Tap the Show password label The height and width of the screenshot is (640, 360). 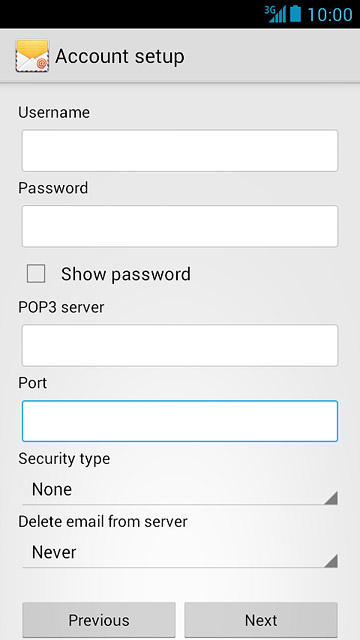click(x=126, y=274)
